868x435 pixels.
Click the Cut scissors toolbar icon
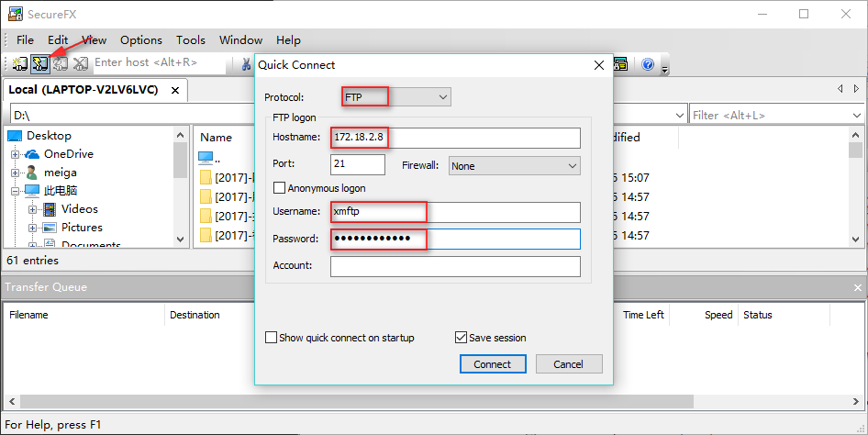point(246,64)
